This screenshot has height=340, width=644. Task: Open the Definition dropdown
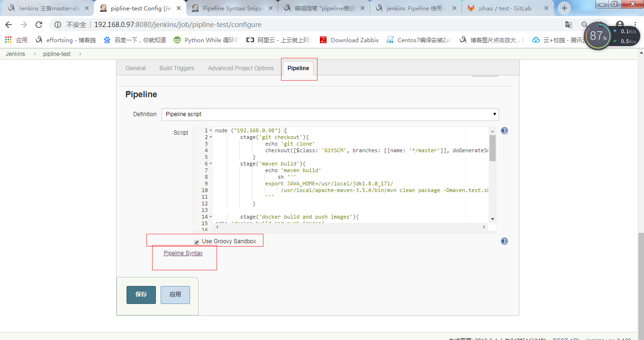(x=330, y=114)
